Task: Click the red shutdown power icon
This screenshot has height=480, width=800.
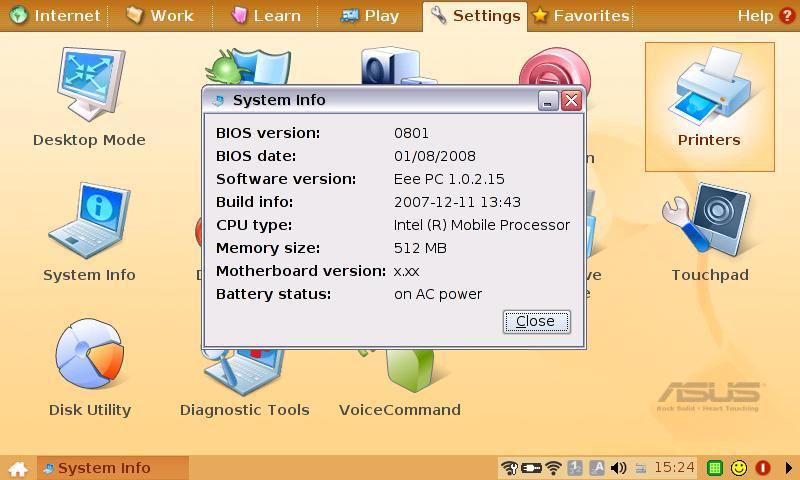Action: 763,467
